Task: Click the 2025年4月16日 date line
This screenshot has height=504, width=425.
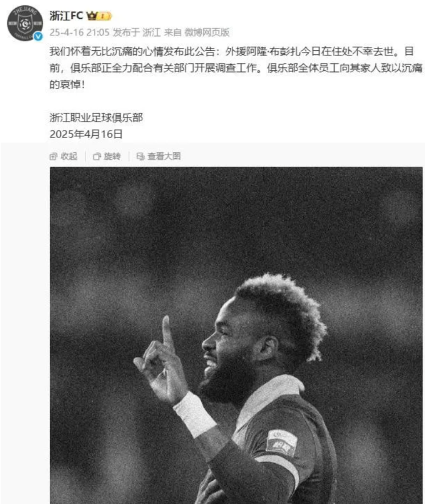Action: click(86, 134)
